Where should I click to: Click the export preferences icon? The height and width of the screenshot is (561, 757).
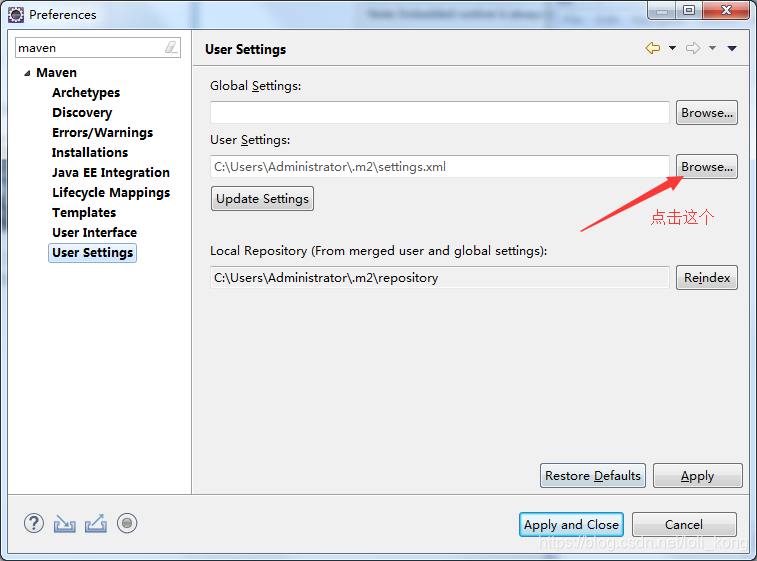pos(96,524)
